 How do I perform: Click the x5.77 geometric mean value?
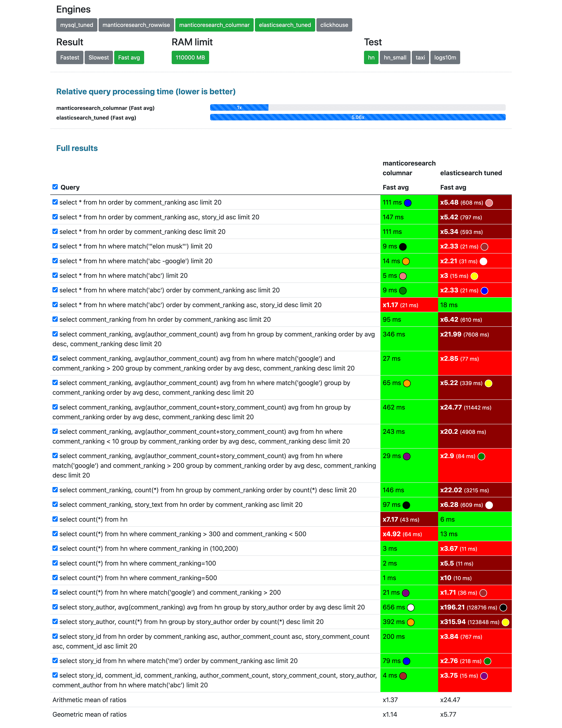point(448,714)
